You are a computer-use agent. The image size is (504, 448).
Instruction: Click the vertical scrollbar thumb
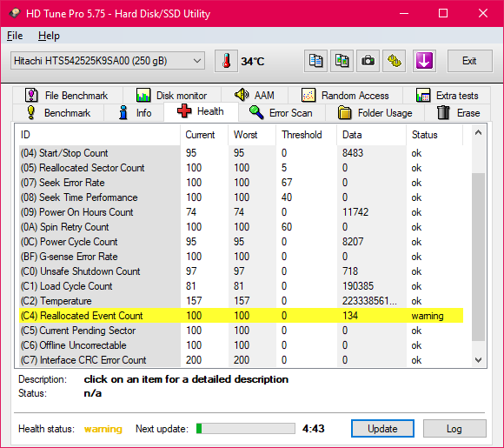pyautogui.click(x=478, y=257)
